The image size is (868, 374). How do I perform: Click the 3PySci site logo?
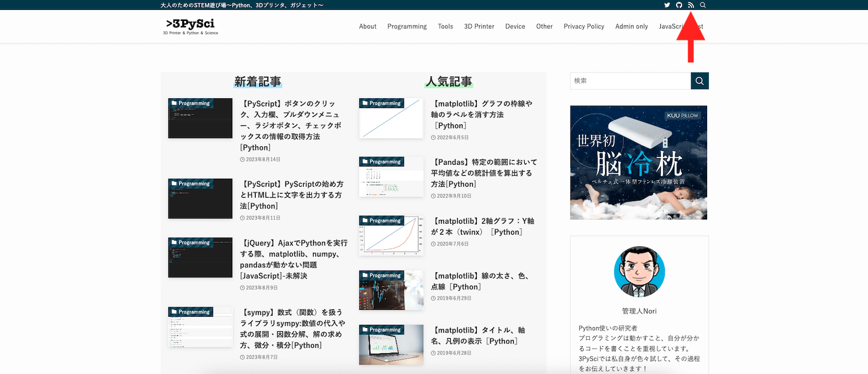(190, 26)
